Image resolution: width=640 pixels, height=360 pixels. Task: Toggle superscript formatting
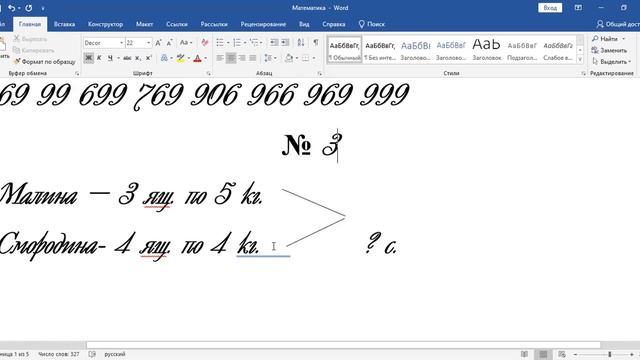[x=149, y=58]
